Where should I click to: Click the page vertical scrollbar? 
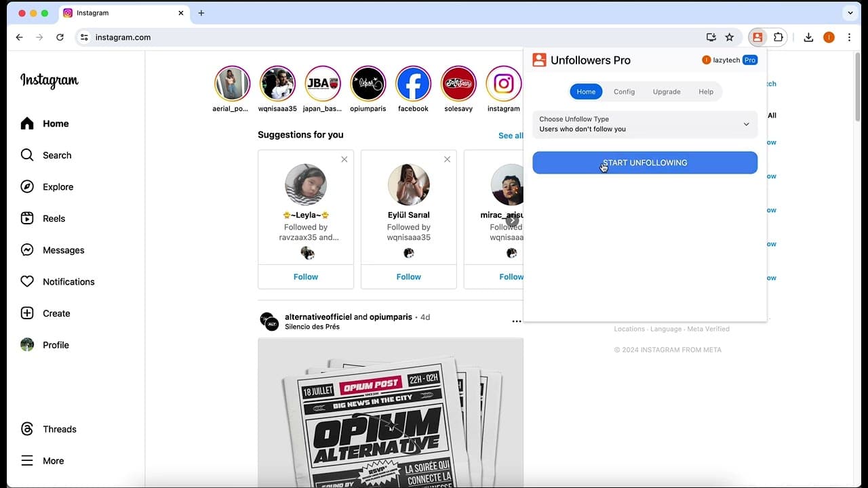pyautogui.click(x=857, y=88)
